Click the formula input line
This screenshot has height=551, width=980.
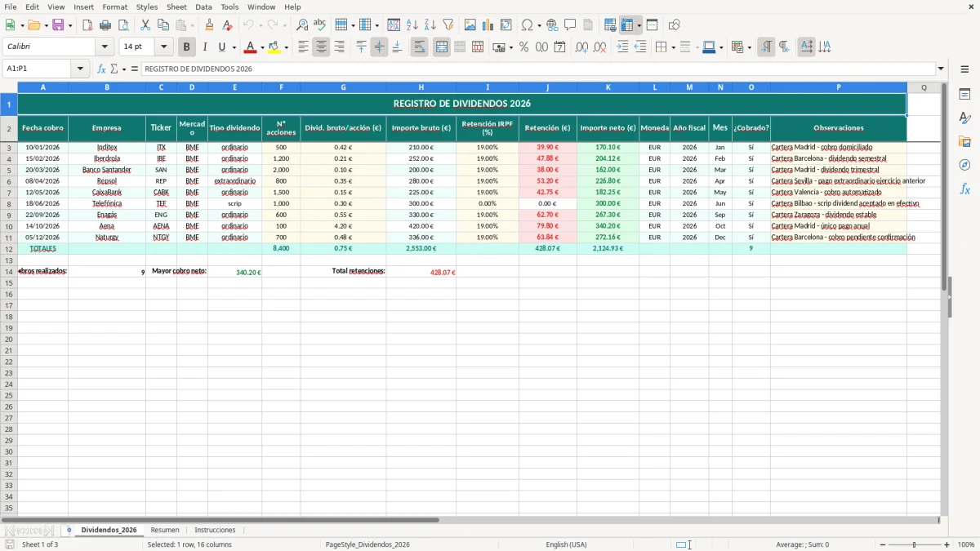(x=538, y=69)
